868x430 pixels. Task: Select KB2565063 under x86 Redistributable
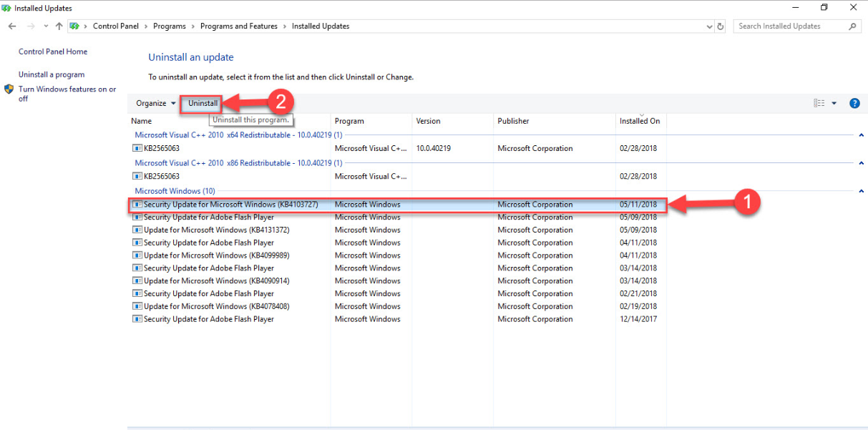[x=398, y=176]
